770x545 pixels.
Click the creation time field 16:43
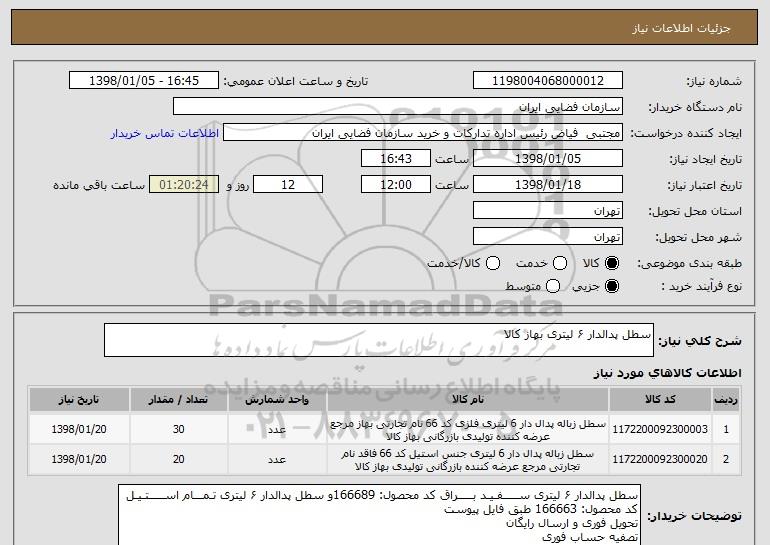point(396,159)
